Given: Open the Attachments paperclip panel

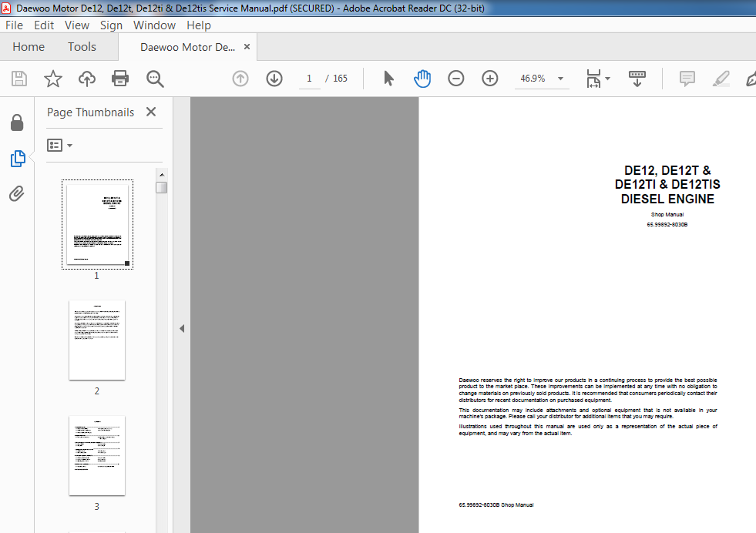Looking at the screenshot, I should point(17,194).
